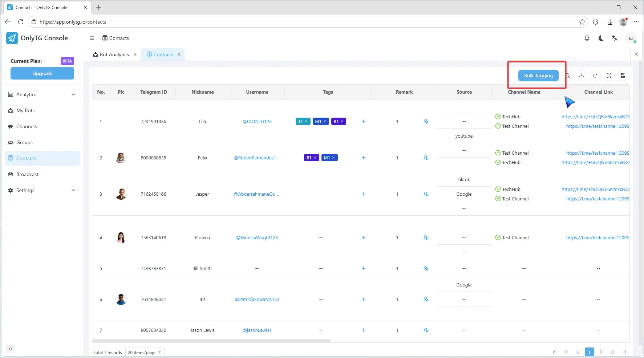Viewport: 644px width, 358px height.
Task: Open the language translation icon
Action: [615, 38]
